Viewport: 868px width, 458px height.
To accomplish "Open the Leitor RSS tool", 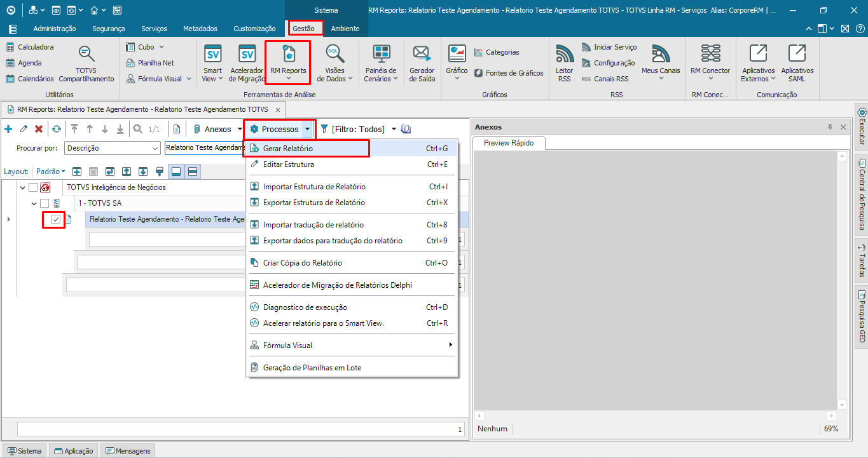I will [565, 64].
